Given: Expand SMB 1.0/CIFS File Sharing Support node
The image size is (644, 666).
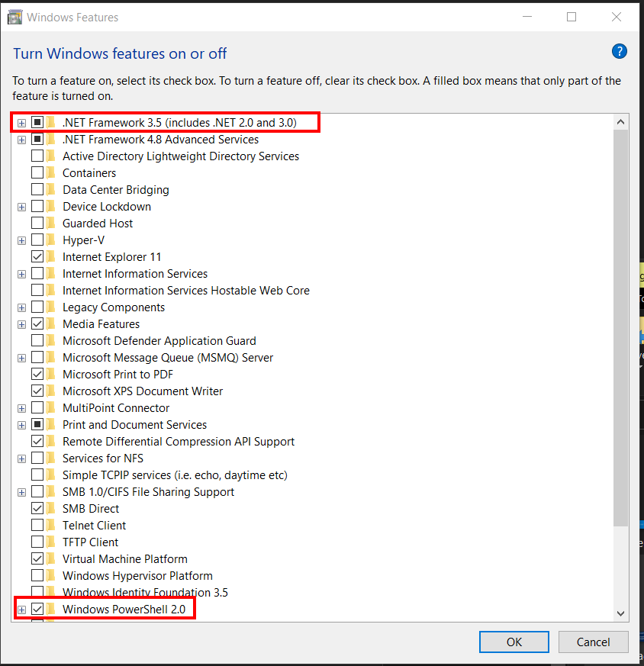Looking at the screenshot, I should click(x=21, y=492).
